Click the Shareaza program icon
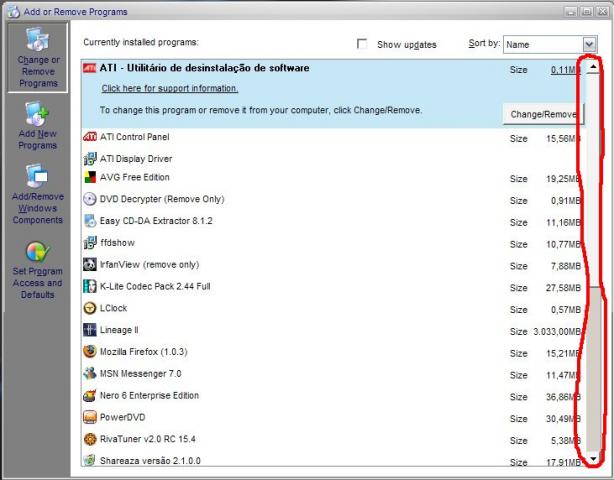This screenshot has width=614, height=480. point(90,460)
